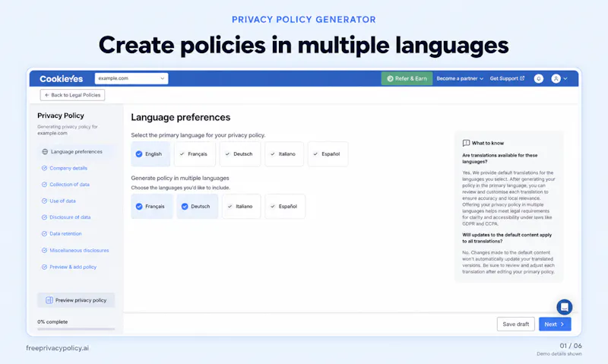Image resolution: width=608 pixels, height=364 pixels.
Task: Click the Preview privacy policy button
Action: click(x=76, y=300)
